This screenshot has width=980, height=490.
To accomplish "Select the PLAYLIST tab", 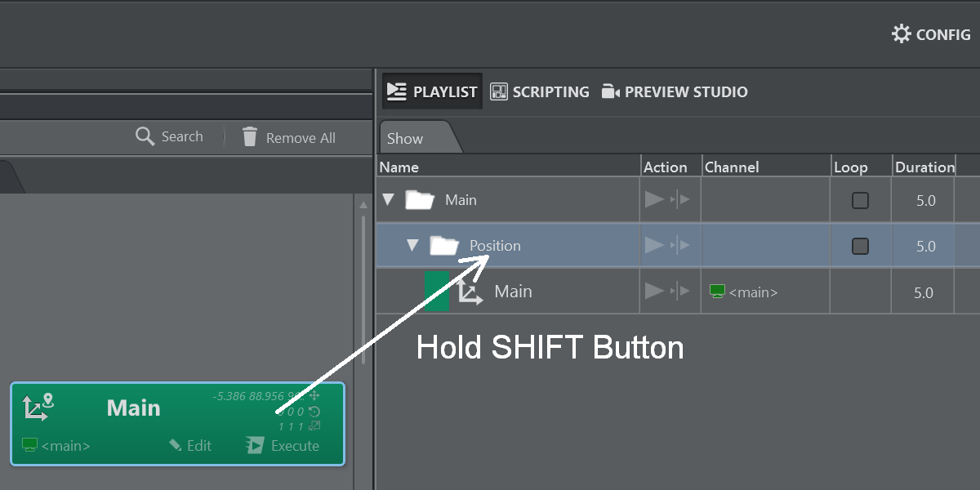I will tap(432, 91).
